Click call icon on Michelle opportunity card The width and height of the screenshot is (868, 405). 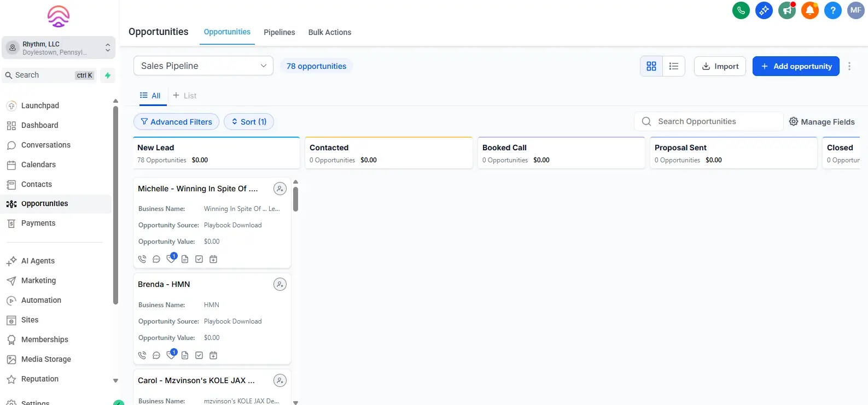tap(142, 259)
